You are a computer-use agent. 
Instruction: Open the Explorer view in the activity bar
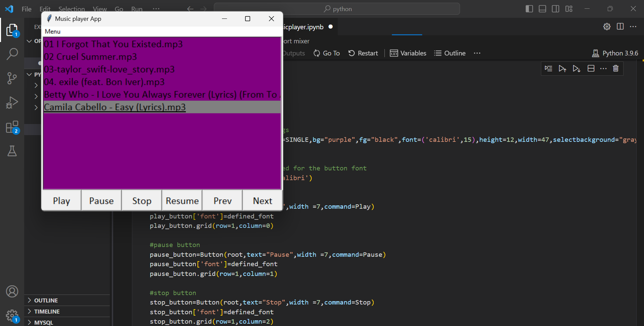click(12, 30)
